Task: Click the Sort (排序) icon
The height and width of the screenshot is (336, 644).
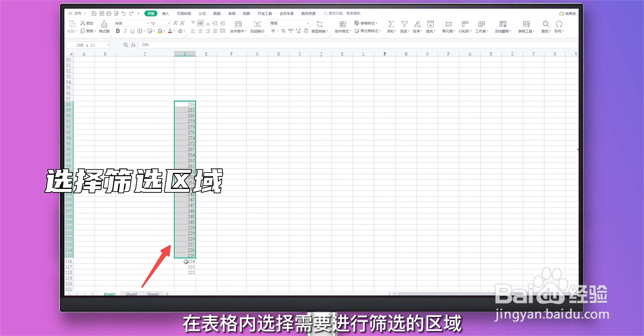Action: 417,24
